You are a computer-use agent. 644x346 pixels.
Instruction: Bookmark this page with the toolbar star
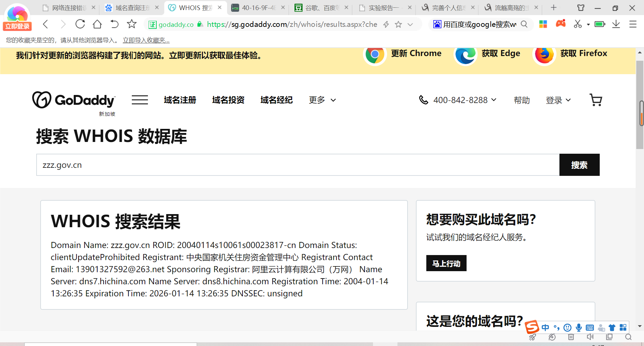click(132, 24)
